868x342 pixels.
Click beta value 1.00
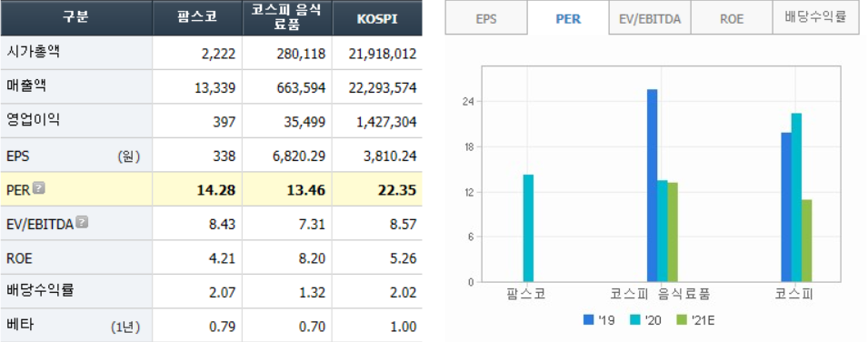coord(403,327)
